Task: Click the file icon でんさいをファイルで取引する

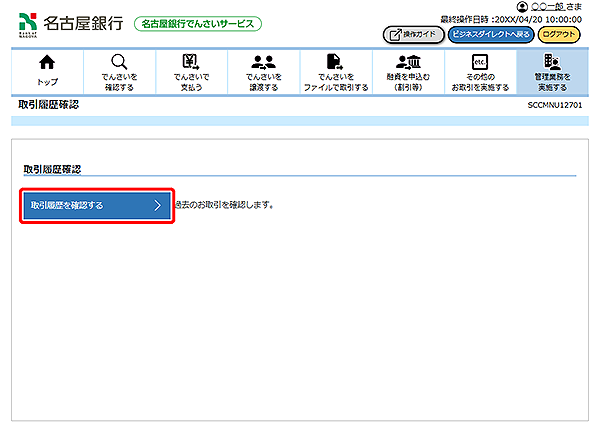Action: (x=335, y=62)
